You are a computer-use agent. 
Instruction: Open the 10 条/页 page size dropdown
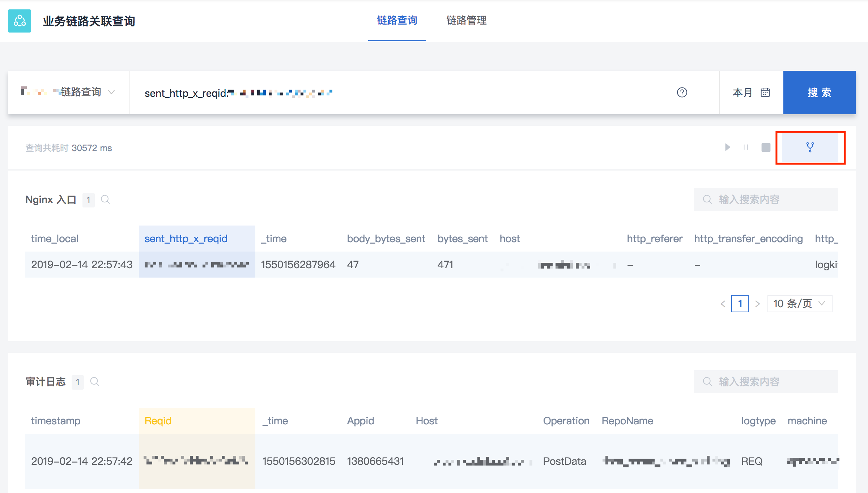800,304
